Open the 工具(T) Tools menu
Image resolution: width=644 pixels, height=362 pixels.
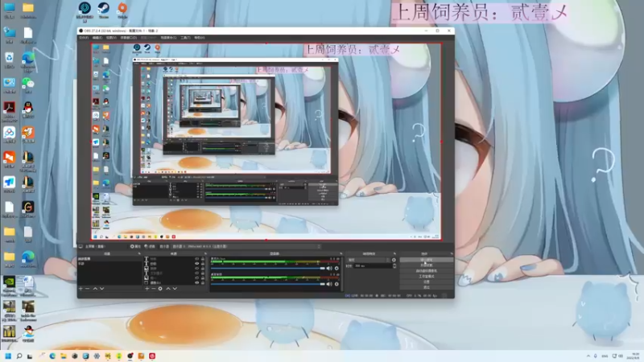(x=185, y=37)
